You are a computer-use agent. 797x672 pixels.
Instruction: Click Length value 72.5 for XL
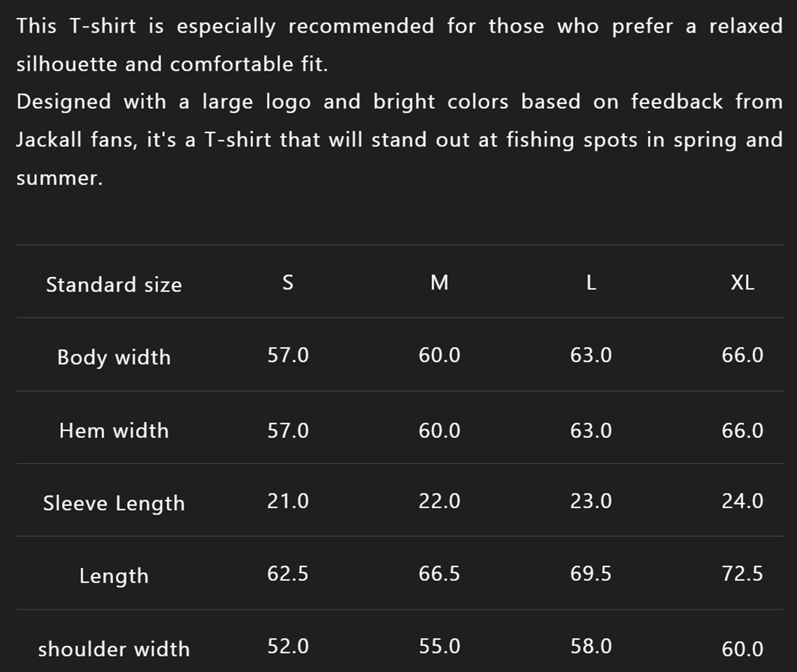[x=742, y=574]
